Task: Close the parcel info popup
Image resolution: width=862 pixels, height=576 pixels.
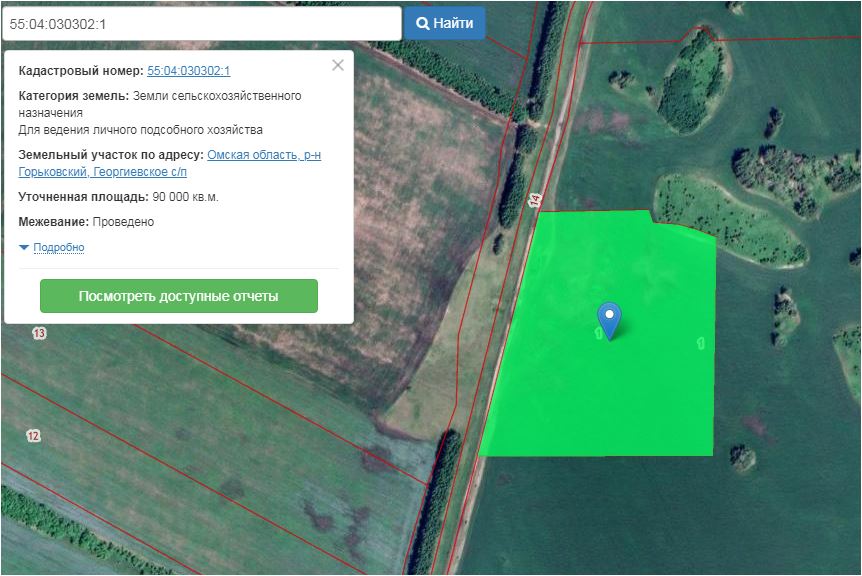Action: 337,65
